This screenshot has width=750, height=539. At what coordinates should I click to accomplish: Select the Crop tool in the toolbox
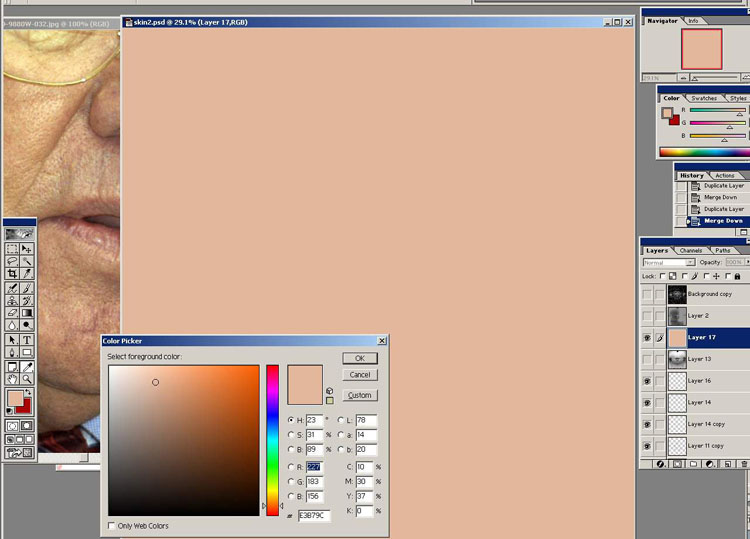(12, 273)
